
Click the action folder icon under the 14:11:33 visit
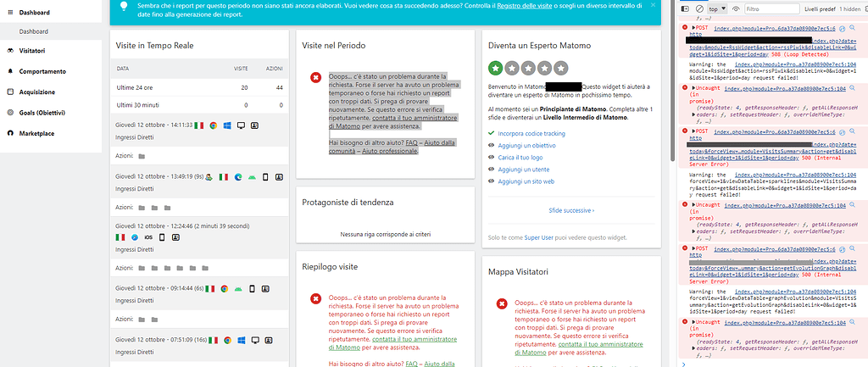pos(142,157)
